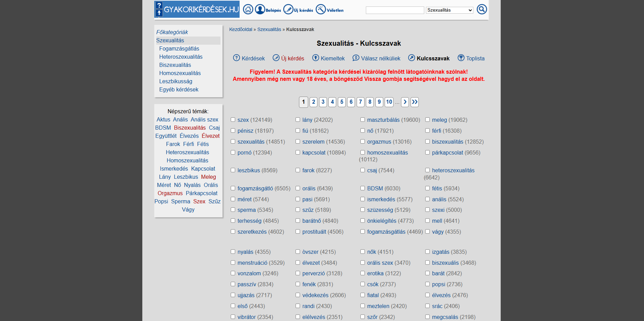Open Szexualitás breadcrumb link

[269, 29]
